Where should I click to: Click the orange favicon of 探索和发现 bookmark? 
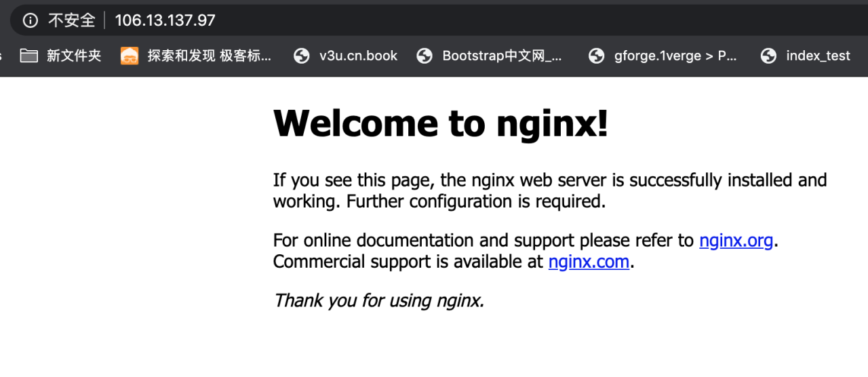pyautogui.click(x=130, y=56)
